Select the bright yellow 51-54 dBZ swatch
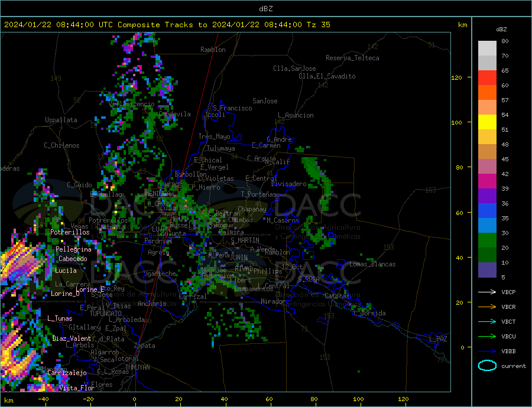Image resolution: width=532 pixels, height=407 pixels. click(487, 122)
